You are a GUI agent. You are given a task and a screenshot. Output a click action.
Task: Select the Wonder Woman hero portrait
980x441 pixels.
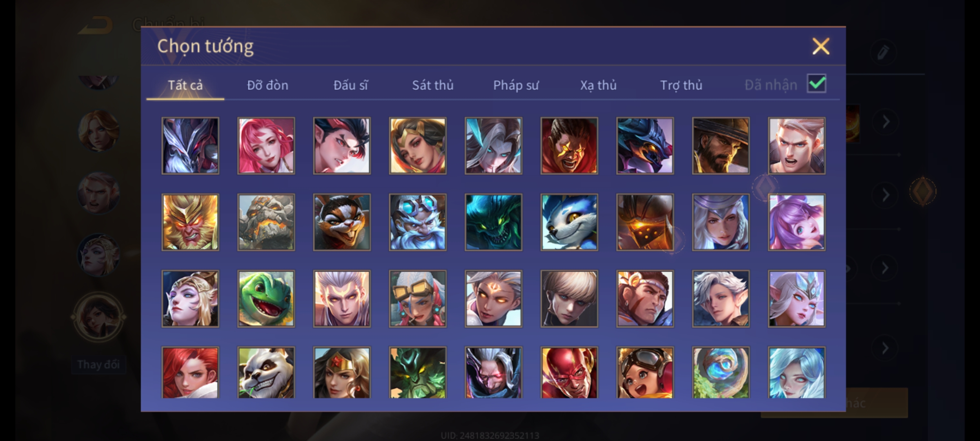click(x=342, y=372)
